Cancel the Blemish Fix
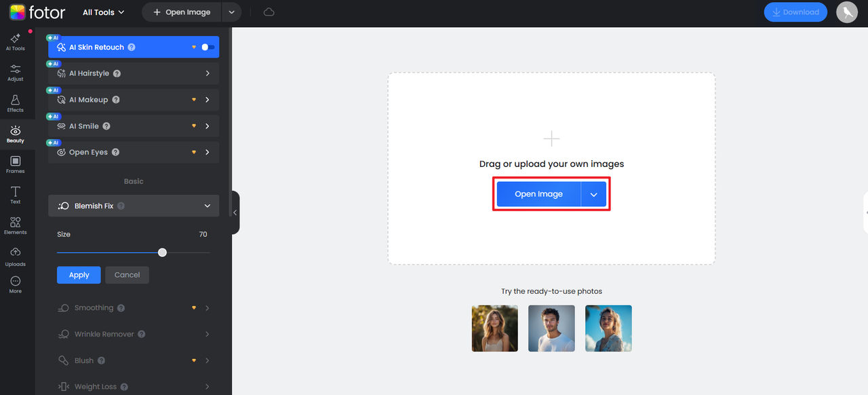 127,275
